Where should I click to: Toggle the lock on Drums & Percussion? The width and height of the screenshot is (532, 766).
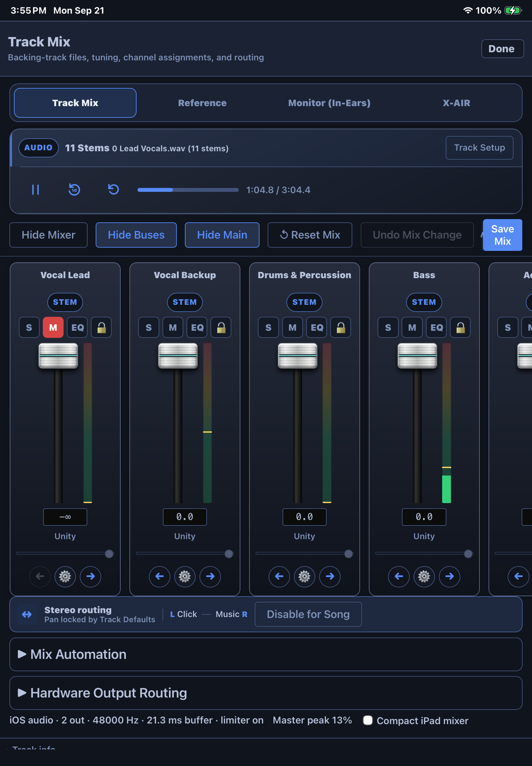(341, 327)
